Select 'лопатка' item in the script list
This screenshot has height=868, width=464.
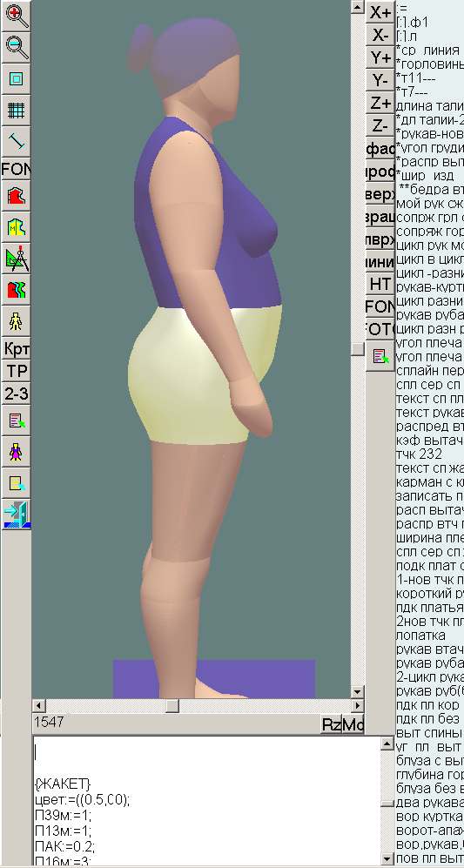415,632
